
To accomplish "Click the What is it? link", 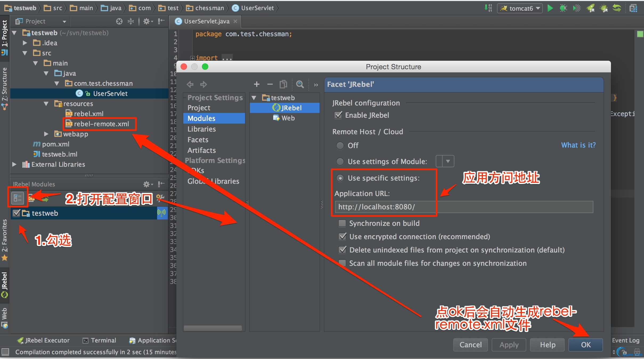I will [578, 145].
